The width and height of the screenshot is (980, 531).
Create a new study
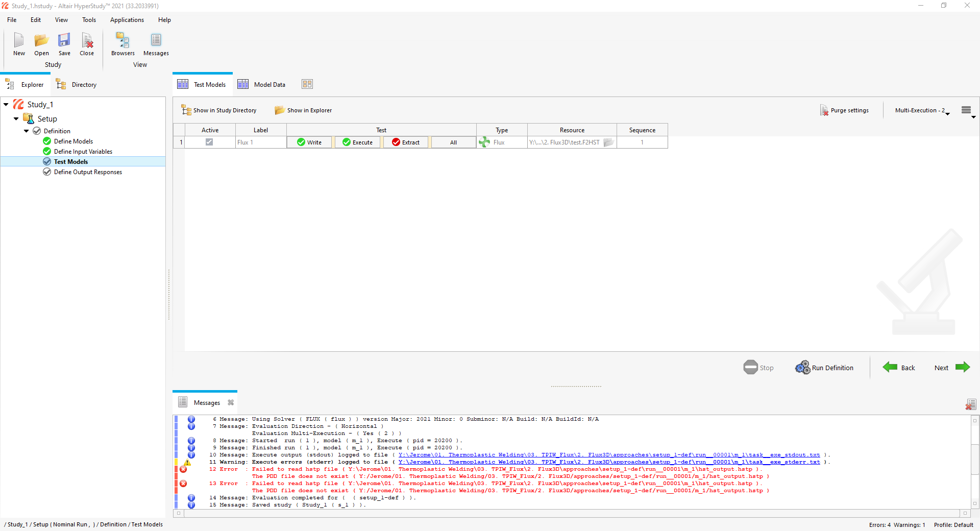19,44
